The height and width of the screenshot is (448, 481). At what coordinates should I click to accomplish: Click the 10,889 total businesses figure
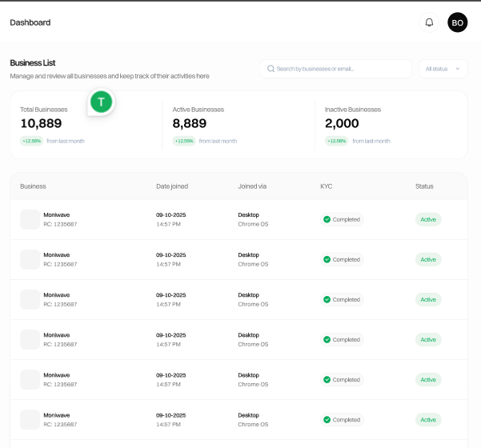(x=41, y=123)
